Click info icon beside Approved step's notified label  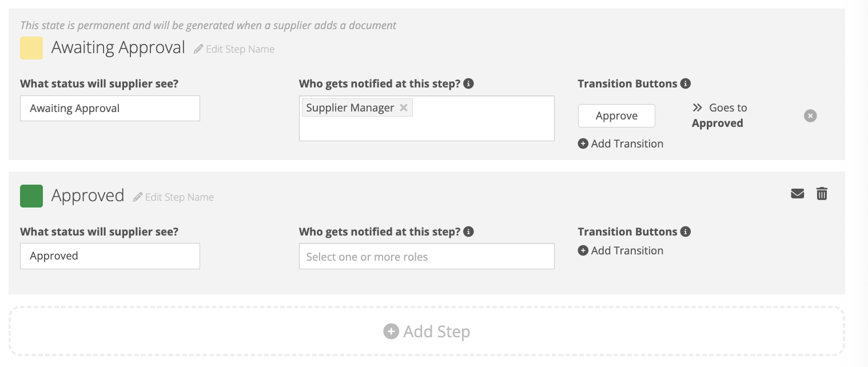(x=468, y=232)
